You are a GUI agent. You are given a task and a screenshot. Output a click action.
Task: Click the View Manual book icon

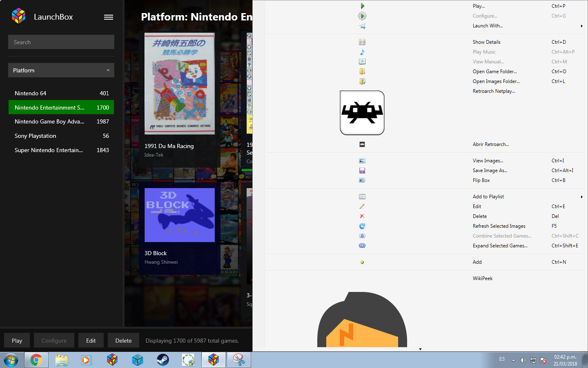[362, 62]
